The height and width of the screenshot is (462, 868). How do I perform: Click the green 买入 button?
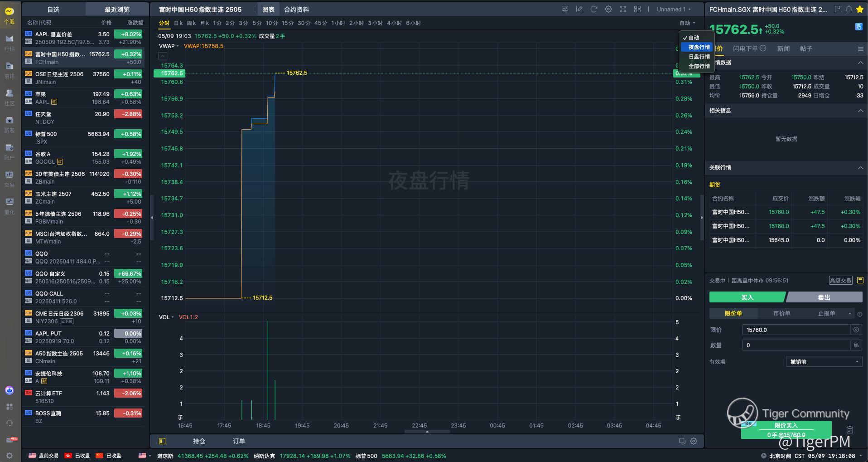747,297
